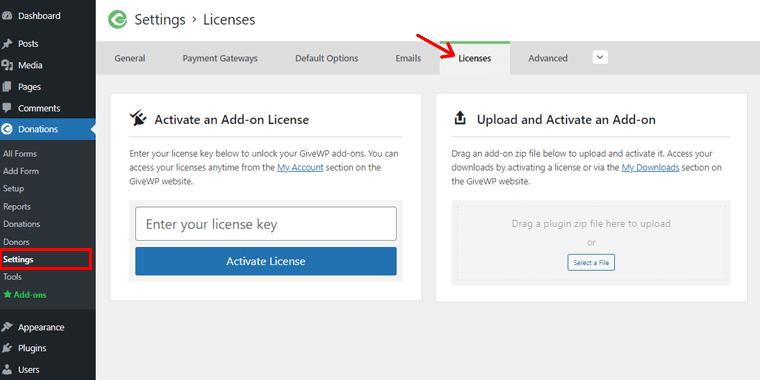Expand the more tabs dropdown arrow
Image resolution: width=760 pixels, height=380 pixels.
coord(600,58)
